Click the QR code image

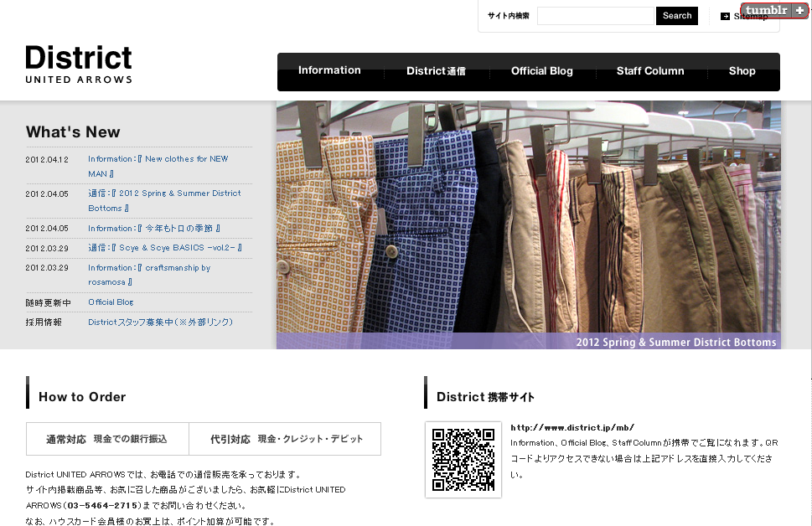[463, 460]
